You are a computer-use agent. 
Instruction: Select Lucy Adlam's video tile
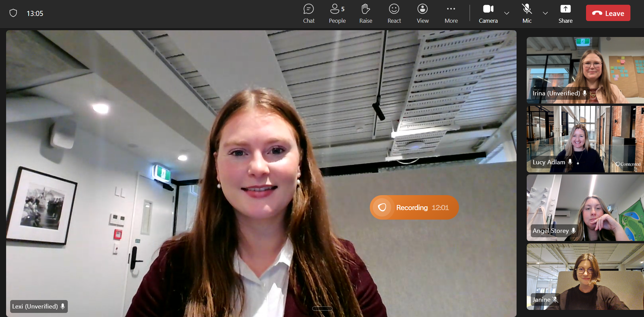point(585,139)
